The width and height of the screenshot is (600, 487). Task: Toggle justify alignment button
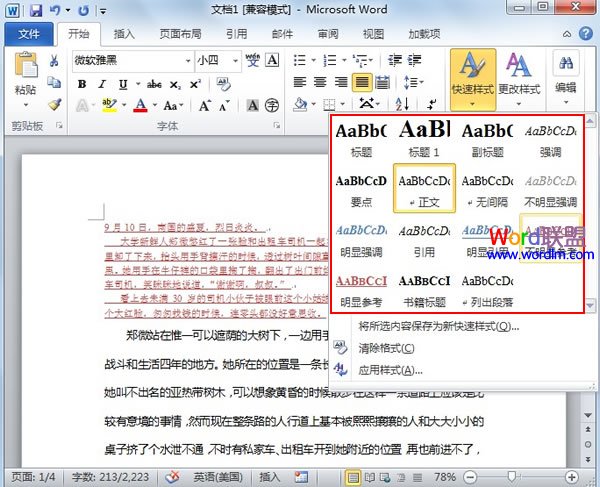(362, 82)
